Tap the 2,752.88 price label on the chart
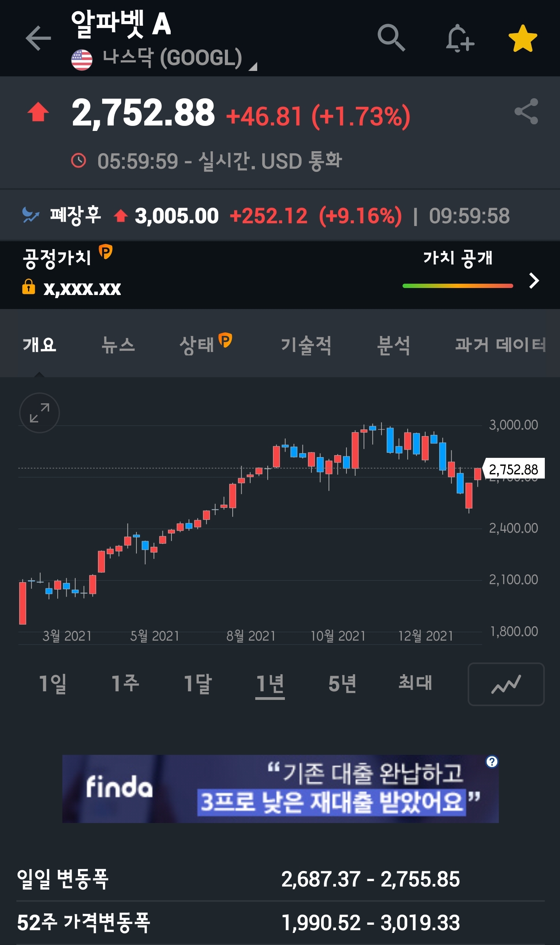 pyautogui.click(x=513, y=469)
